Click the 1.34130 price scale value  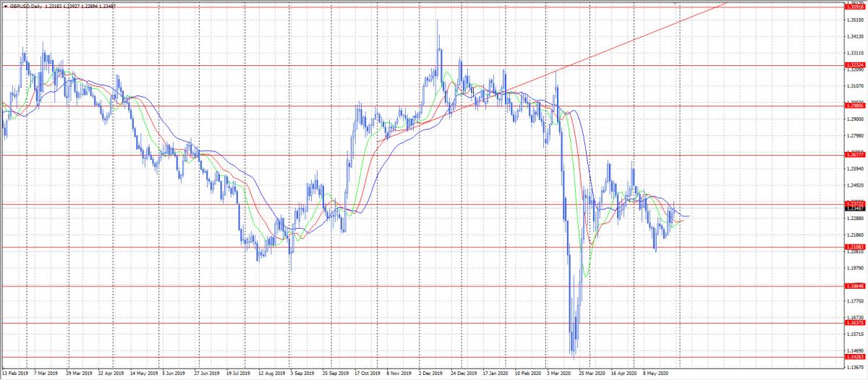[856, 36]
